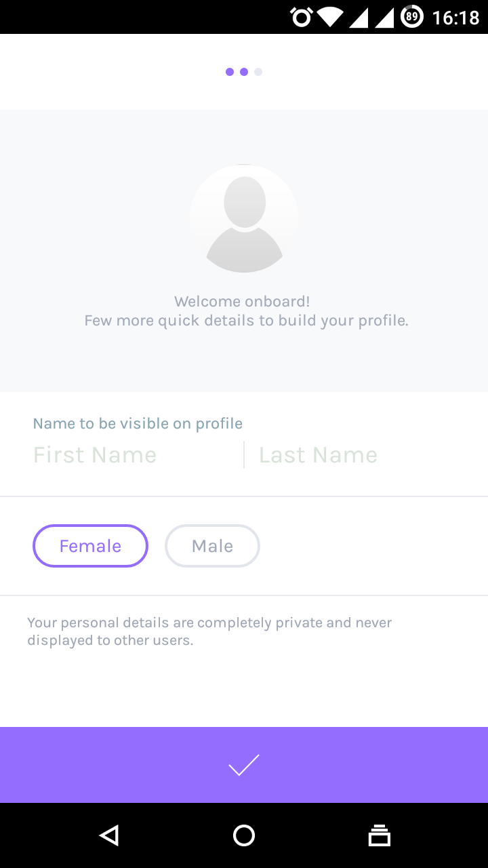The image size is (488, 868).
Task: Open the recent apps overview
Action: (x=380, y=835)
